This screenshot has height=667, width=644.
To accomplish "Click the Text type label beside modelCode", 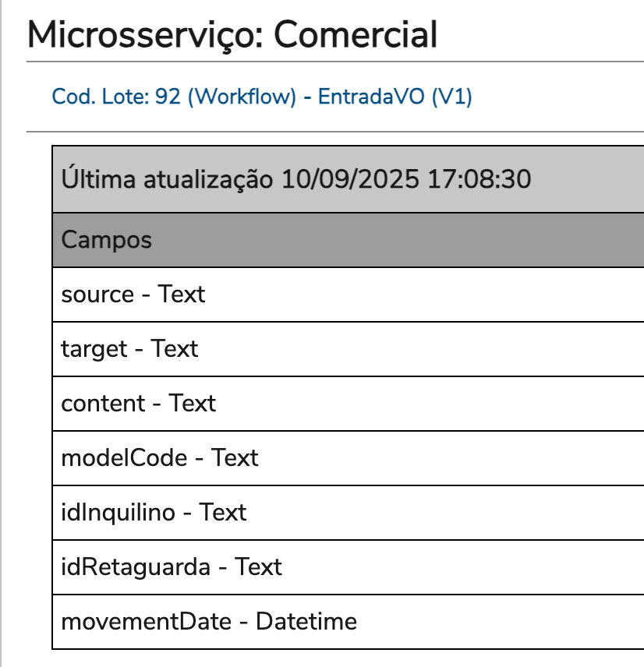I will (235, 457).
